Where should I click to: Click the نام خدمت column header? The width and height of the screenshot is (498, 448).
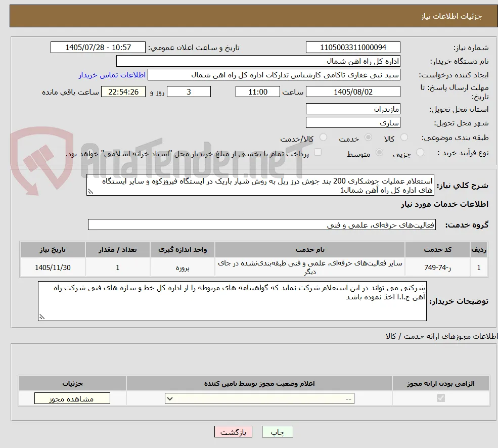(x=310, y=249)
